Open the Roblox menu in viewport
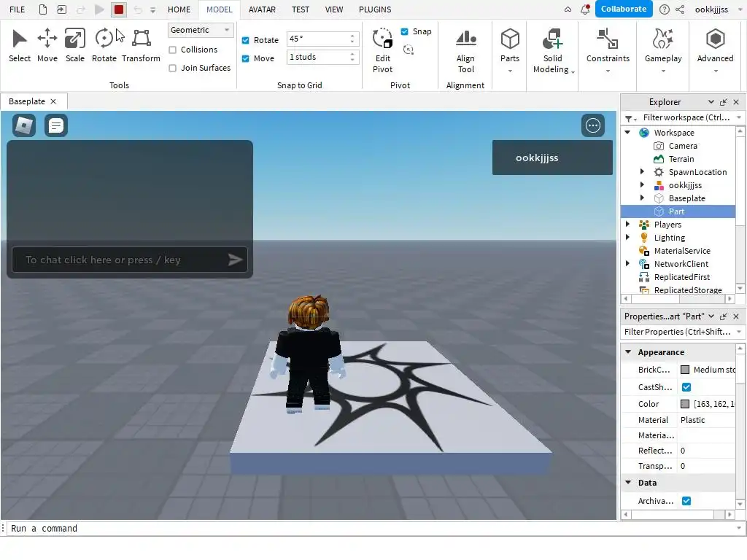 24,125
